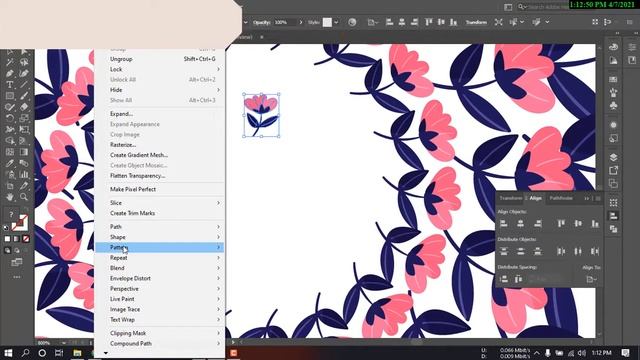Click the Isolate Selected Object icon

pos(498,22)
